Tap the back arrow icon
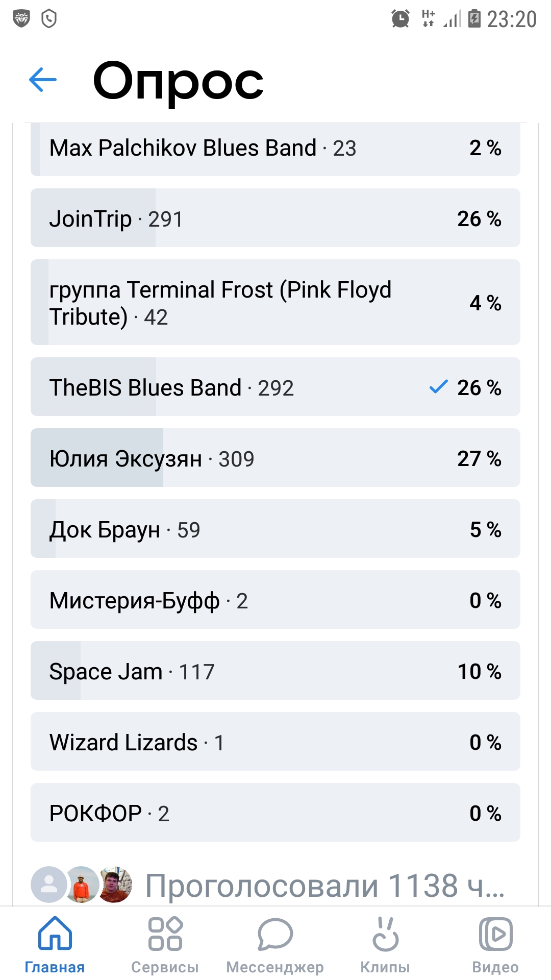Viewport: 551px width, 980px height. [x=43, y=80]
